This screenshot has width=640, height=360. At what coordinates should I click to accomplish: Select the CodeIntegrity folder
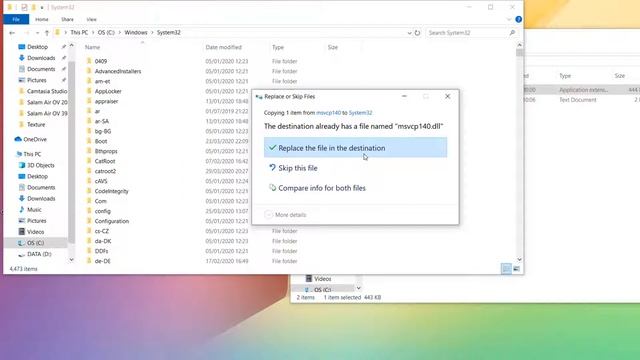coord(111,191)
